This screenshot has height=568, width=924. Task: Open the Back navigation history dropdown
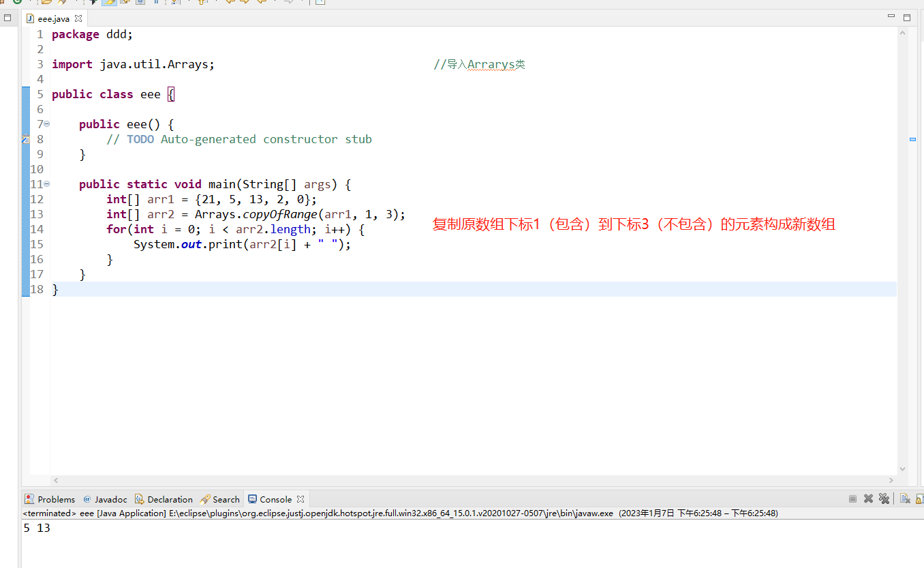point(275,3)
